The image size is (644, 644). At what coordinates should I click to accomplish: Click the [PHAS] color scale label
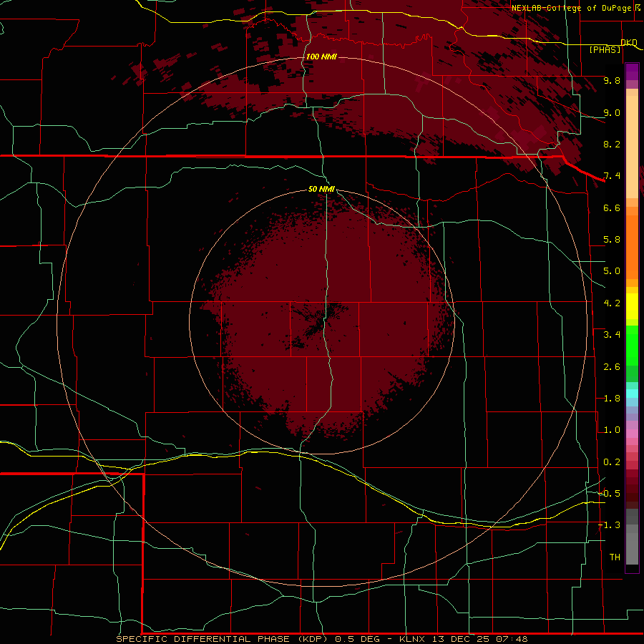(x=605, y=50)
